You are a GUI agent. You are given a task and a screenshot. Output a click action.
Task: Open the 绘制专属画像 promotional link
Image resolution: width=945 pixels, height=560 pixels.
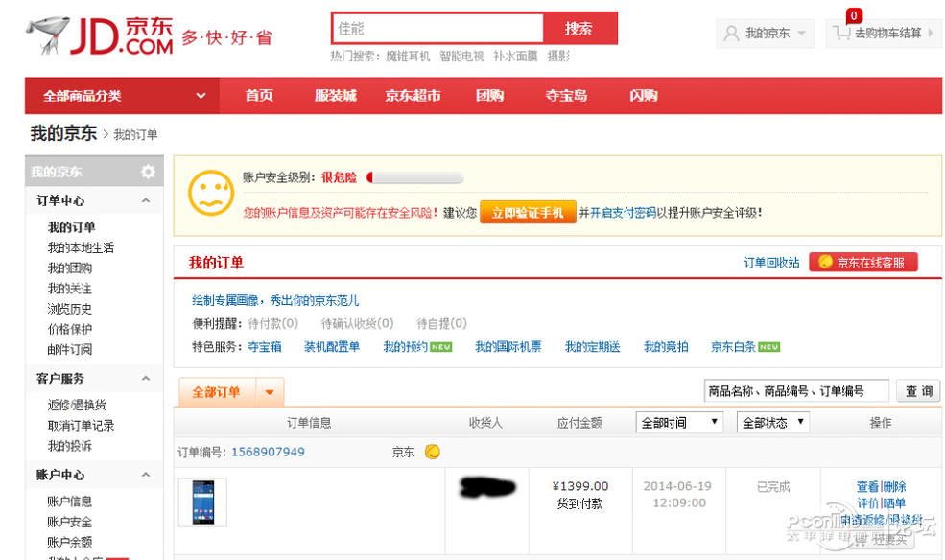[275, 300]
